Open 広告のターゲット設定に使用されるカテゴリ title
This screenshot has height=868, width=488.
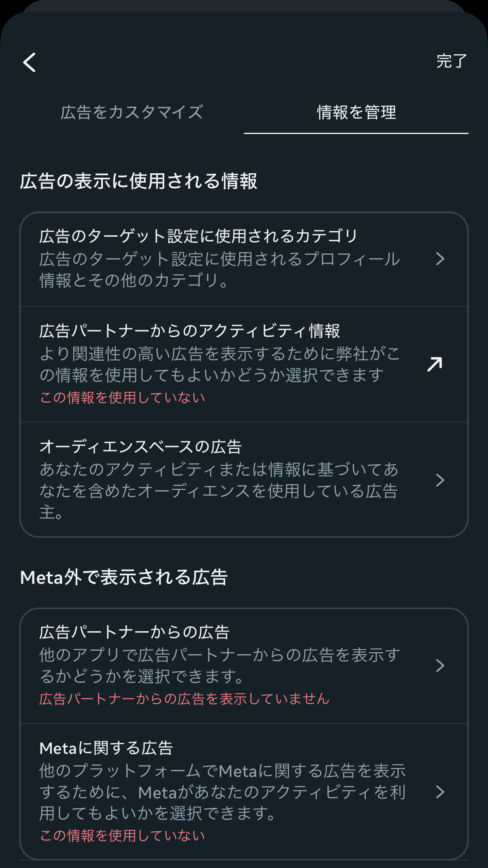tap(198, 236)
